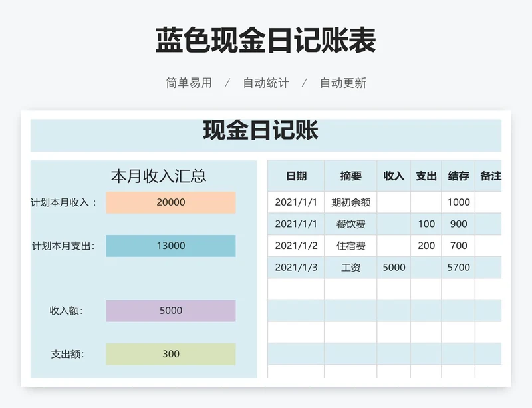Click the green 300 expense amount cell
Screen dimensions: 532x408
[x=170, y=354]
